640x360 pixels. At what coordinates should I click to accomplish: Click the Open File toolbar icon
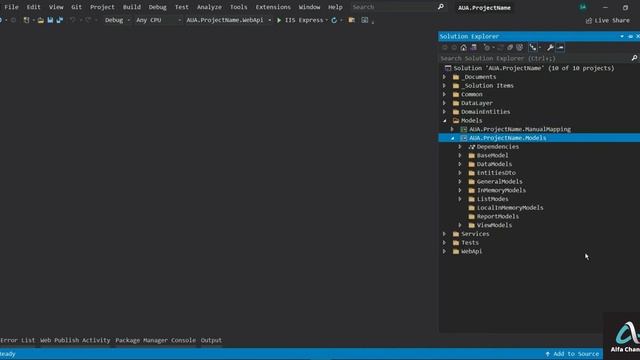(x=40, y=20)
